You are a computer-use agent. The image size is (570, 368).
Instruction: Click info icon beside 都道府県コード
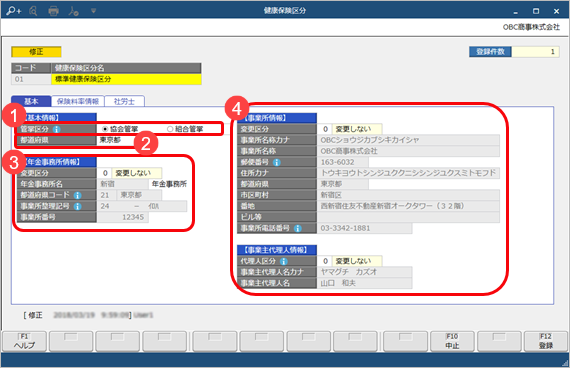pyautogui.click(x=77, y=195)
